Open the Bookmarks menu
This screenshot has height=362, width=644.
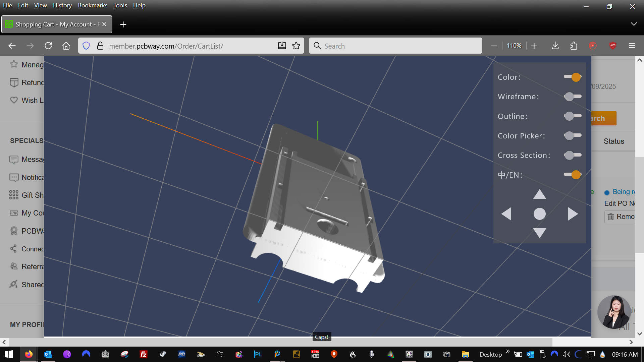[93, 5]
